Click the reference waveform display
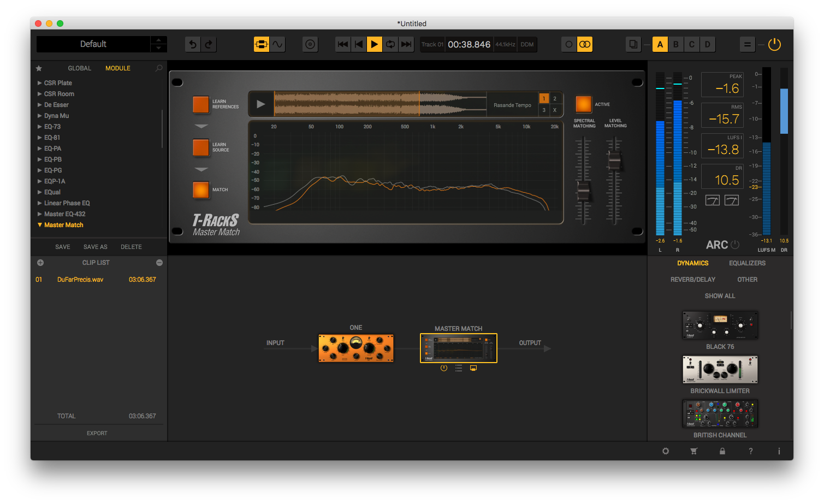 pyautogui.click(x=380, y=104)
